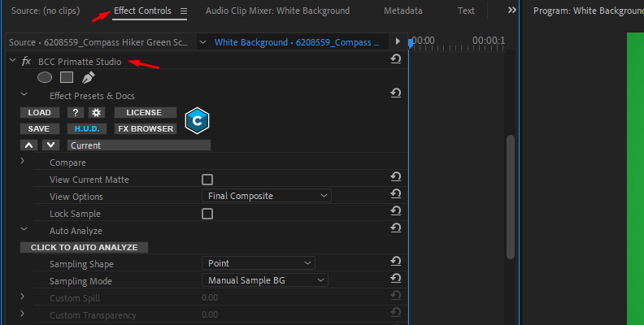Select the pen mask tool
This screenshot has width=644, height=325.
88,77
